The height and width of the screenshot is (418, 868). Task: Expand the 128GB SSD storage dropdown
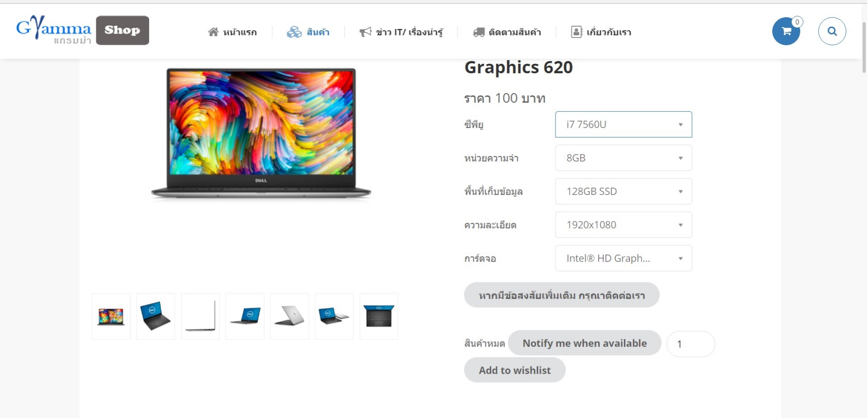tap(623, 191)
